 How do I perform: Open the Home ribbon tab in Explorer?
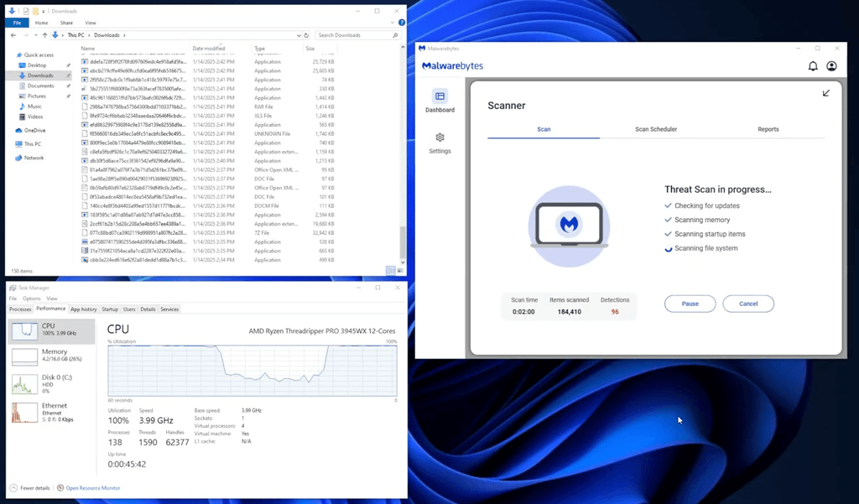point(41,23)
